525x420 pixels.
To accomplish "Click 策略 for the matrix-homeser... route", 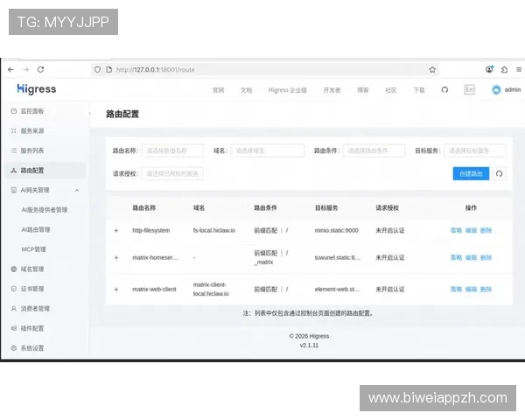I will 456,257.
